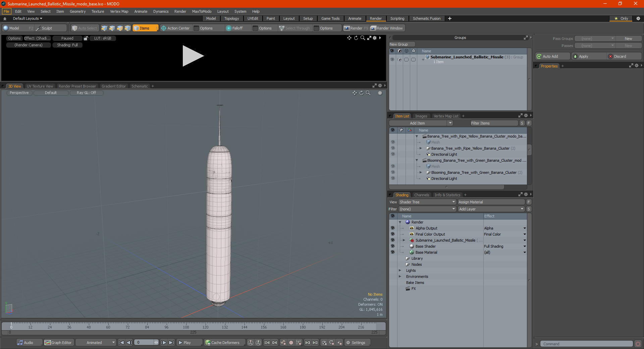Image resolution: width=644 pixels, height=349 pixels.
Task: Toggle auto key record circle icon
Action: [291, 343]
